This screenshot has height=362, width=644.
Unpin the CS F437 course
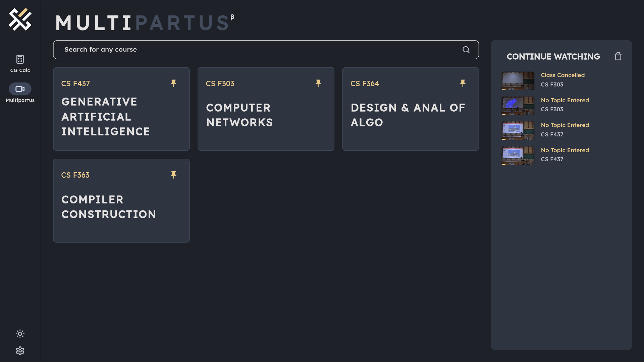[173, 83]
